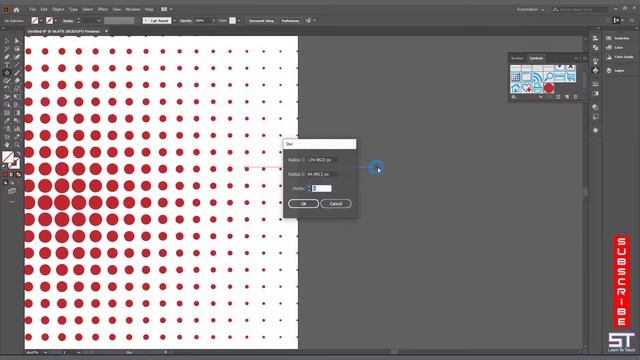
Task: Open the Symbol Libraries menu icon
Action: point(514,97)
